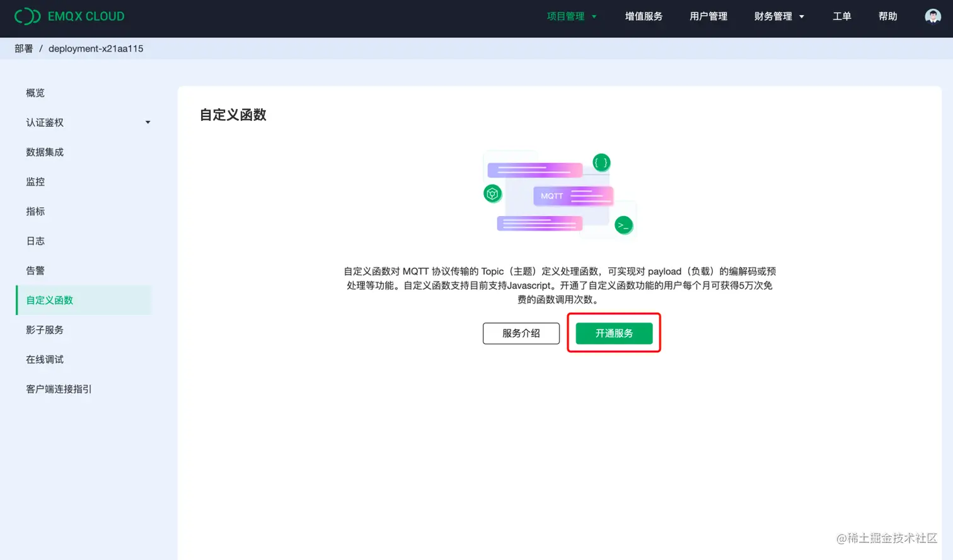Viewport: 953px width, 560px height.
Task: Click the EMQX Cloud logo icon
Action: (28, 16)
